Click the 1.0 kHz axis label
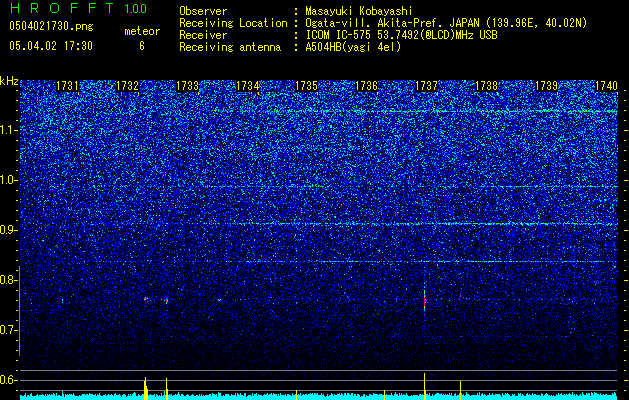The width and height of the screenshot is (629, 400). click(8, 180)
